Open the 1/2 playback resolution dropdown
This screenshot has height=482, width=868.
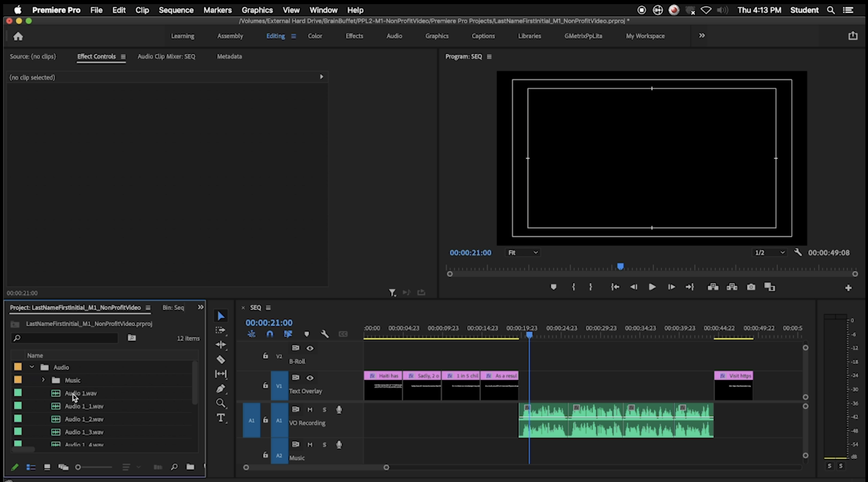[x=769, y=253]
